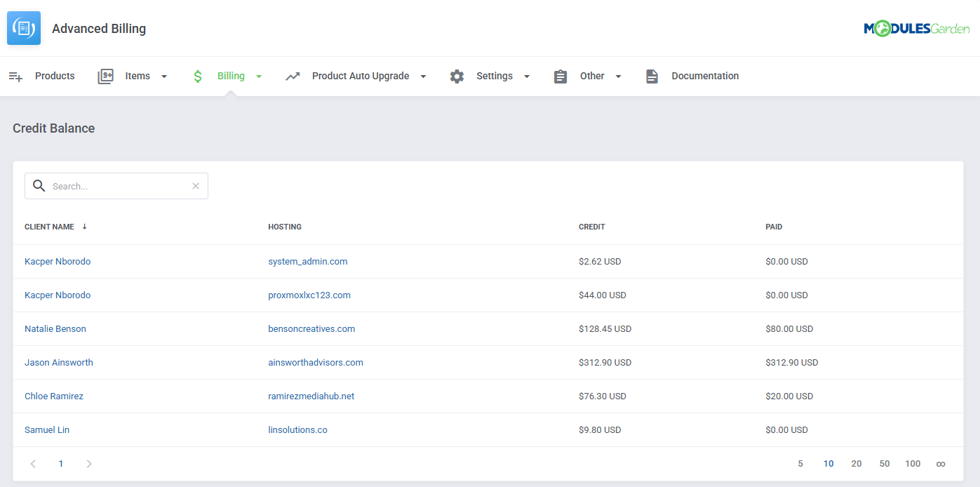Select the Products list icon

[15, 76]
